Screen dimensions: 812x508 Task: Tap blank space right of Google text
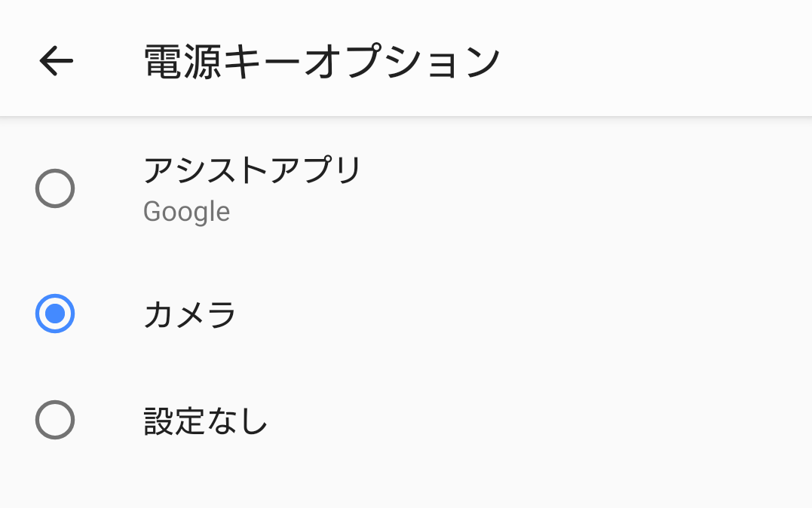click(x=518, y=213)
